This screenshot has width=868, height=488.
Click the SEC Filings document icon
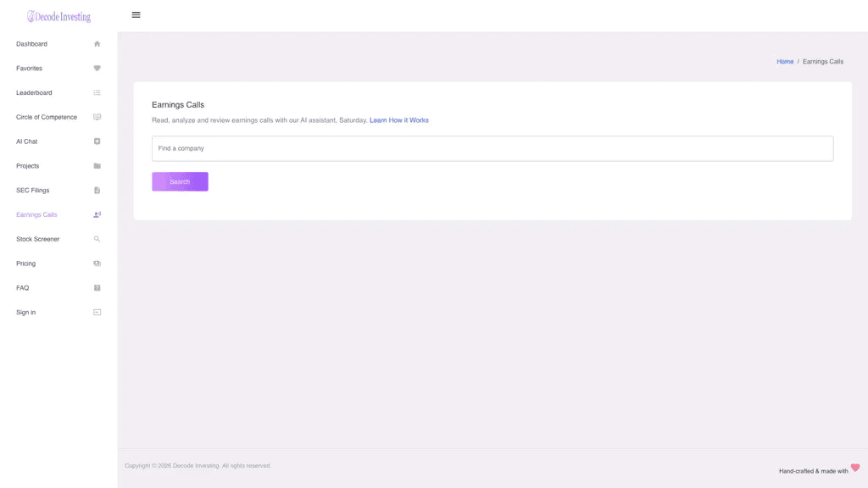(x=97, y=190)
